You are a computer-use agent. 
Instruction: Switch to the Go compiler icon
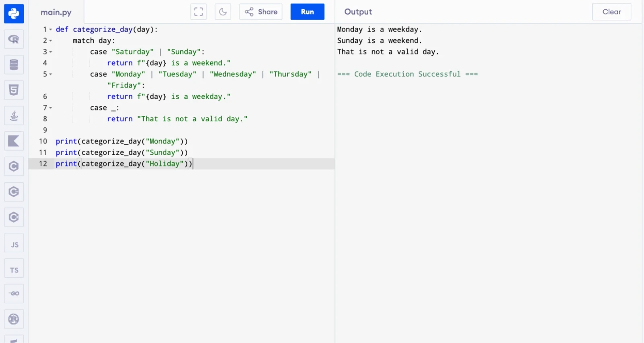[14, 293]
